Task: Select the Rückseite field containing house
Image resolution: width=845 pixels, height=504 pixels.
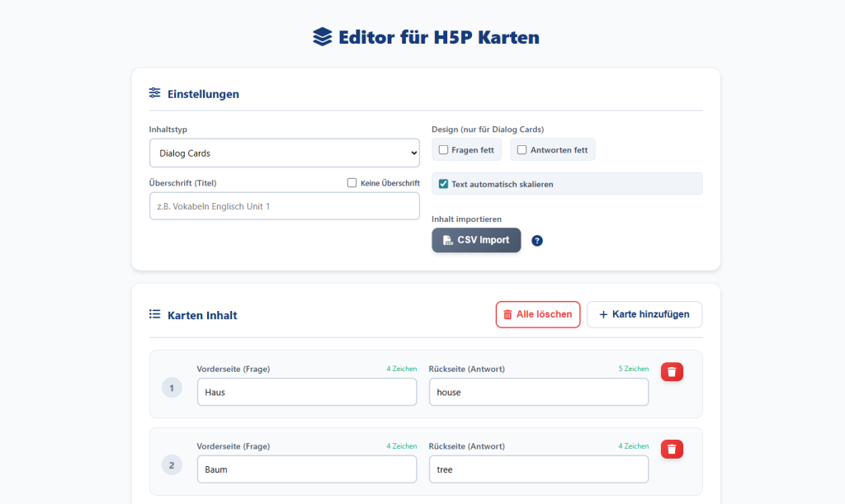Action: click(x=538, y=392)
